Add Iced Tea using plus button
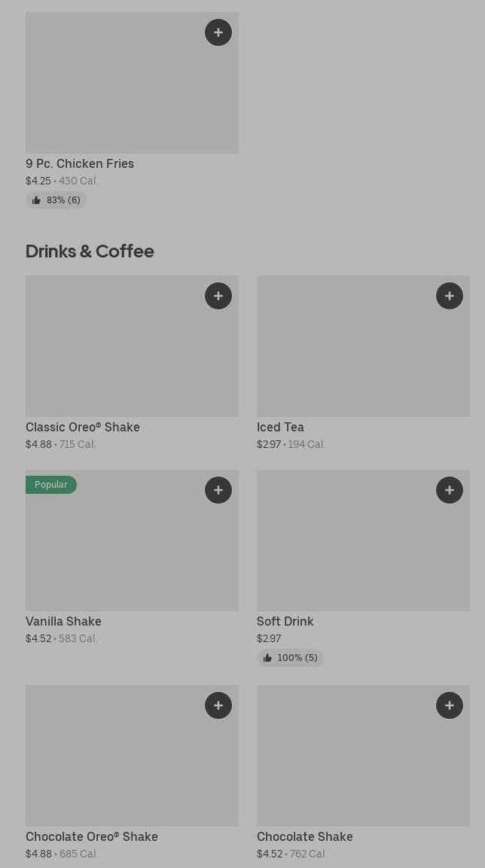485x868 pixels. pos(450,296)
